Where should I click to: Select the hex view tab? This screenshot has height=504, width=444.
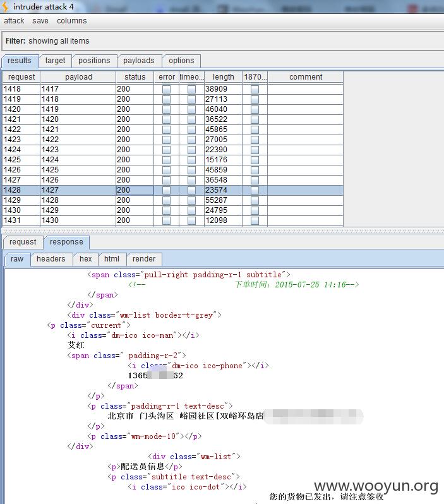(85, 259)
